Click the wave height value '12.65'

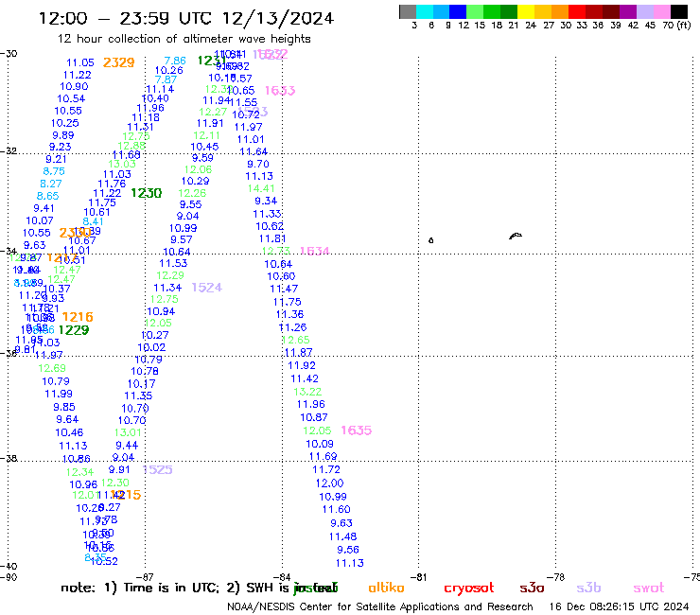coord(296,340)
